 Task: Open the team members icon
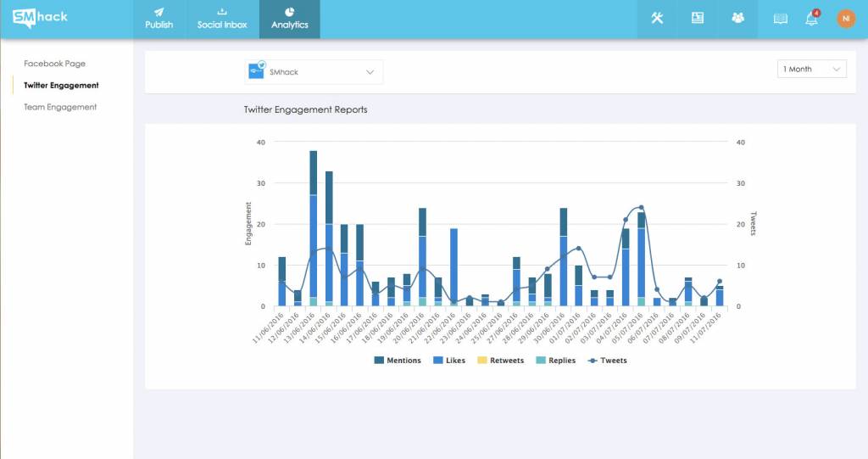738,18
